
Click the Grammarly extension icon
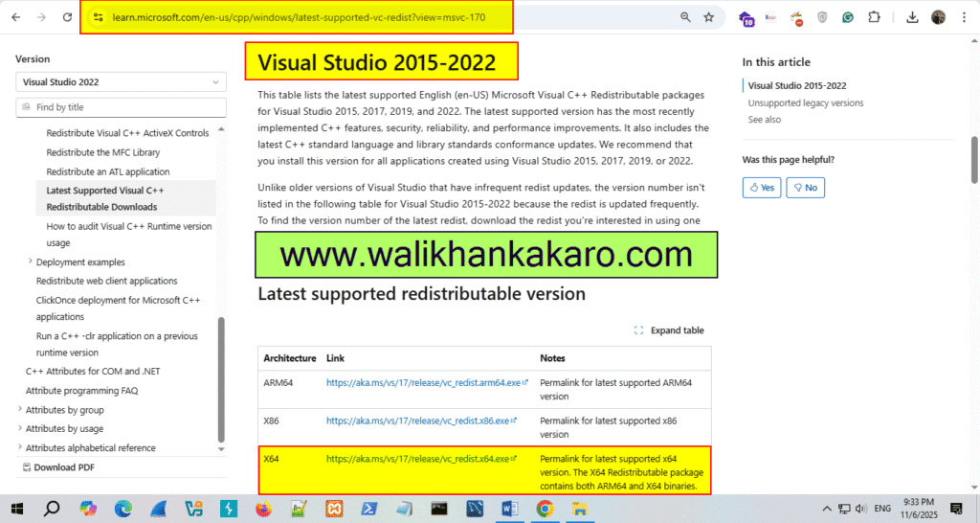click(x=848, y=17)
